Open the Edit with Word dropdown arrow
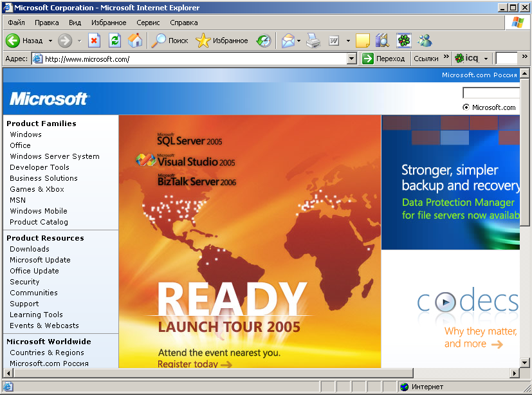Viewport: 532px width, 395px height. 348,41
